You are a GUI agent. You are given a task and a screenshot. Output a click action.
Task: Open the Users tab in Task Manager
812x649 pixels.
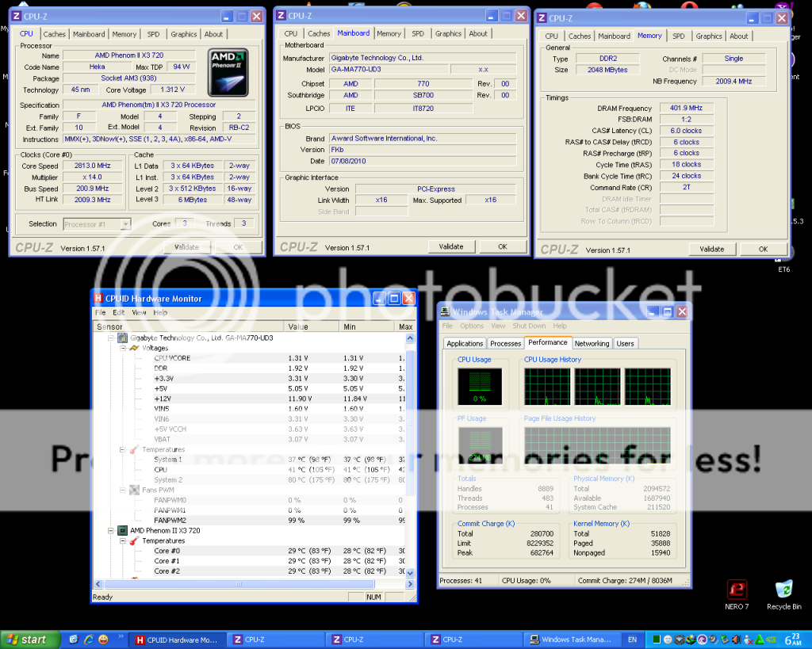coord(625,344)
